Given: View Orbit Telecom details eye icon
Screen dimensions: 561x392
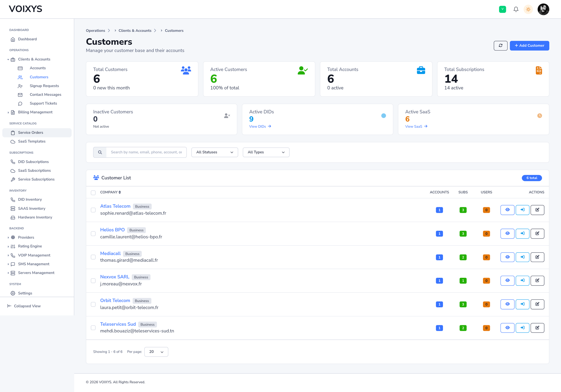Looking at the screenshot, I should (507, 304).
